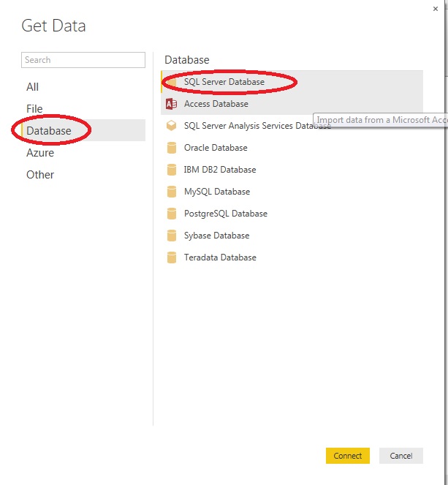Click the IBM DB2 Database icon
Screen dimensions: 448x485
tap(172, 170)
